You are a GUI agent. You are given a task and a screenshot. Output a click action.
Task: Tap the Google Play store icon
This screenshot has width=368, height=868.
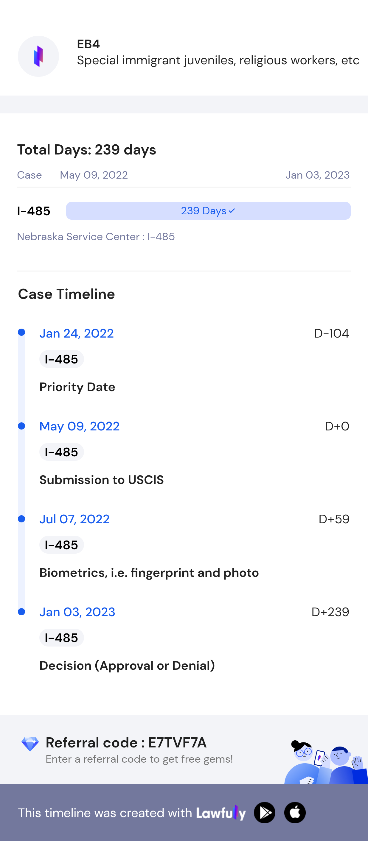[264, 812]
